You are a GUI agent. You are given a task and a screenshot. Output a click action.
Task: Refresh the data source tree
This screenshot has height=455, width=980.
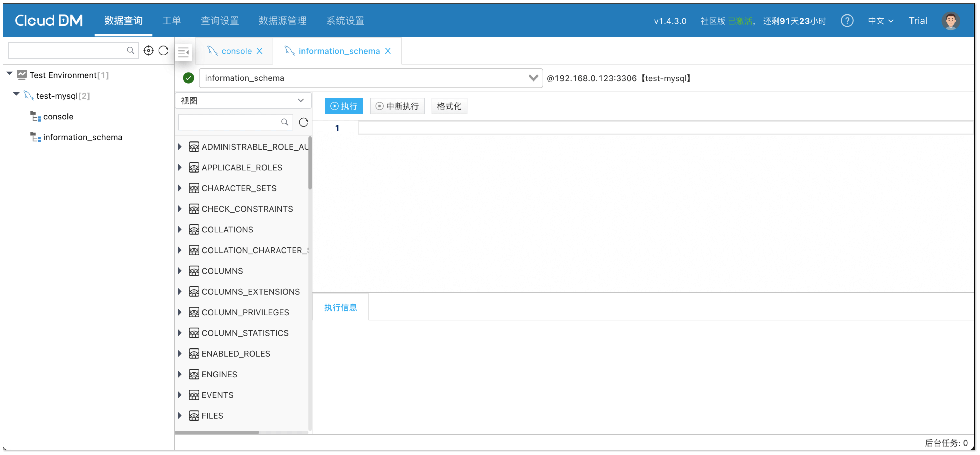click(x=164, y=51)
